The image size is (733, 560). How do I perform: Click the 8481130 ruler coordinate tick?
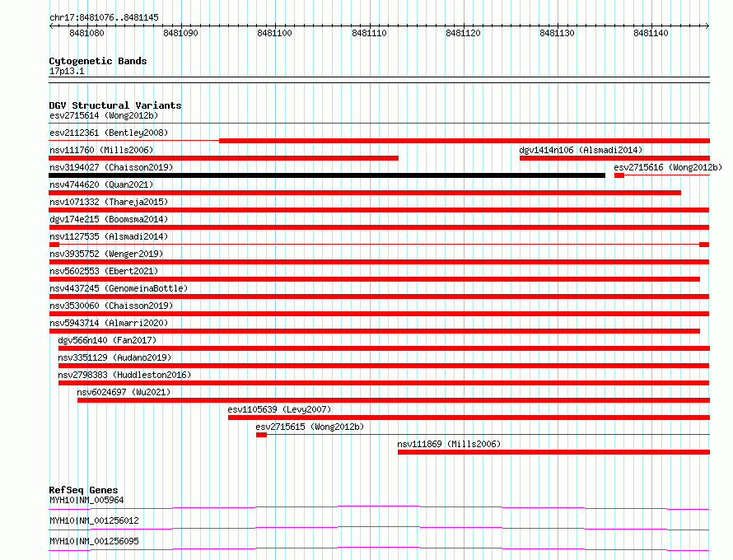(x=558, y=26)
